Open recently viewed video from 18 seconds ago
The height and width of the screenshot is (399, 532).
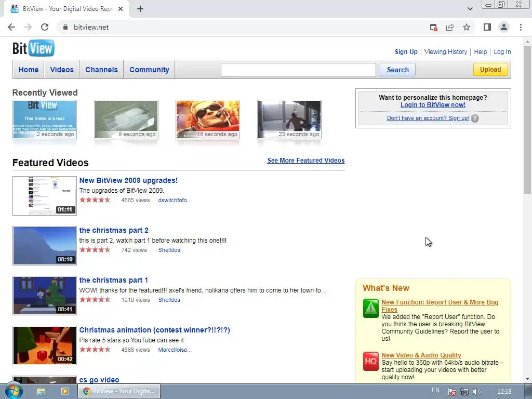click(208, 119)
